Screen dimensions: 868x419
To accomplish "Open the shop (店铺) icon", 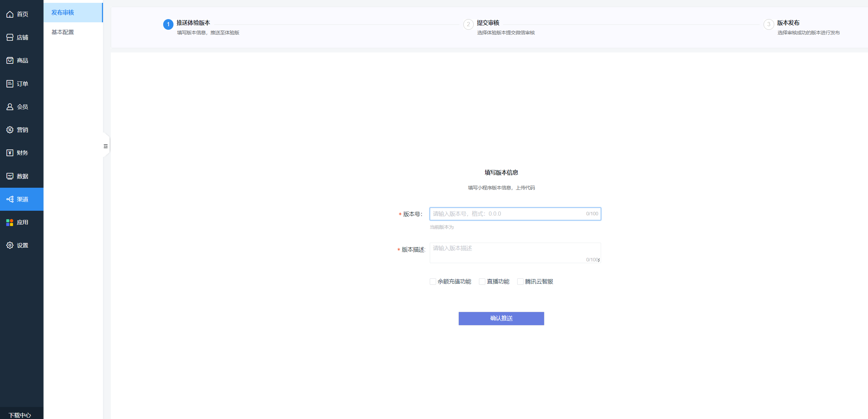I will tap(10, 38).
